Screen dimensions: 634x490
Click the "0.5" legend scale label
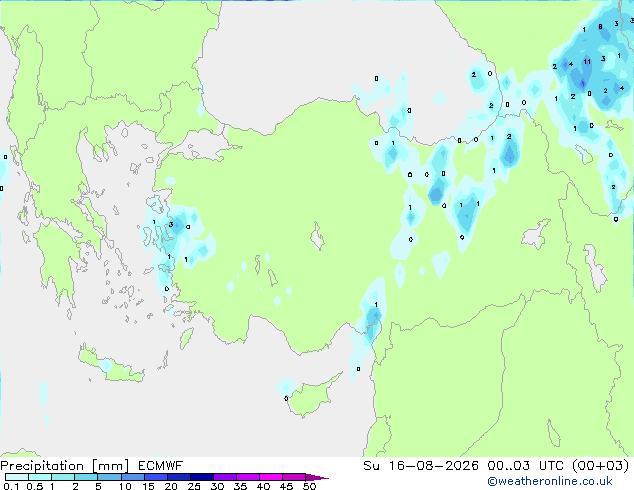[34, 486]
